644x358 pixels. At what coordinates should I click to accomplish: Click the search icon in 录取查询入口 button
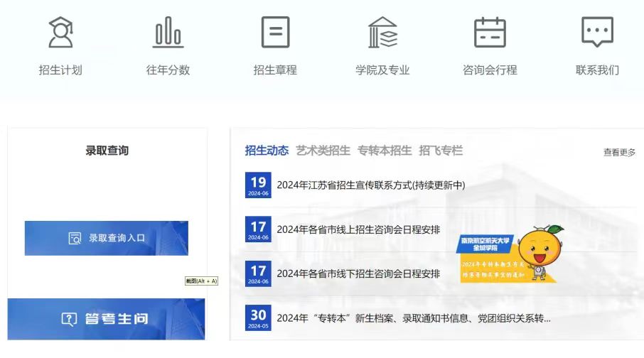point(75,239)
